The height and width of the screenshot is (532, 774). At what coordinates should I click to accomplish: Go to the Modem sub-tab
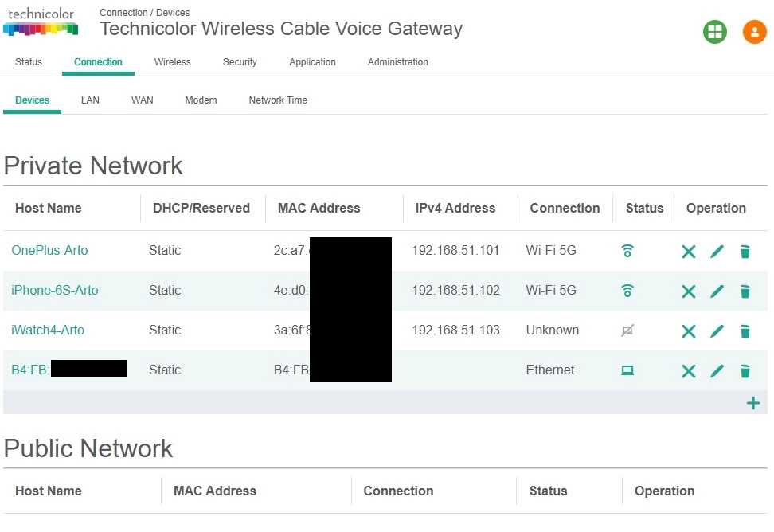(201, 100)
